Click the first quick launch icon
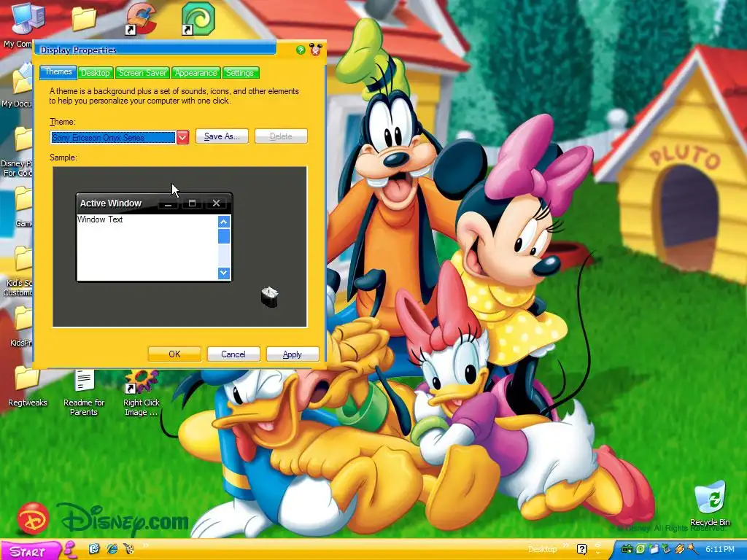The height and width of the screenshot is (560, 747). click(x=94, y=549)
